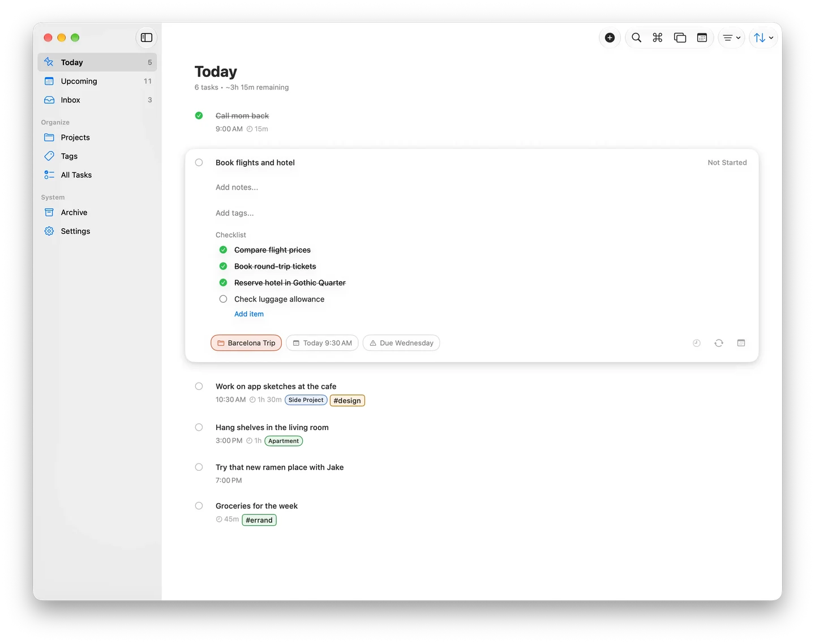Click the stacked windows toolbar icon

point(680,37)
